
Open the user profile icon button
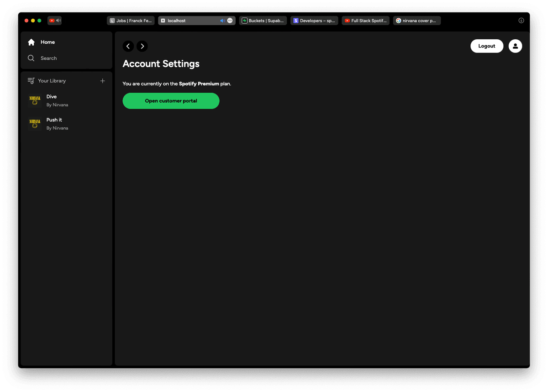[515, 46]
